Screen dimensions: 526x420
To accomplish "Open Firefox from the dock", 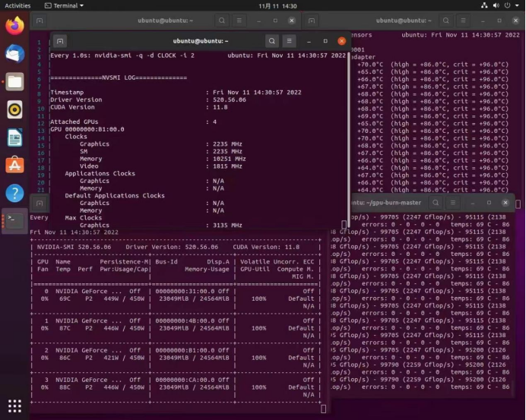I will [14, 26].
